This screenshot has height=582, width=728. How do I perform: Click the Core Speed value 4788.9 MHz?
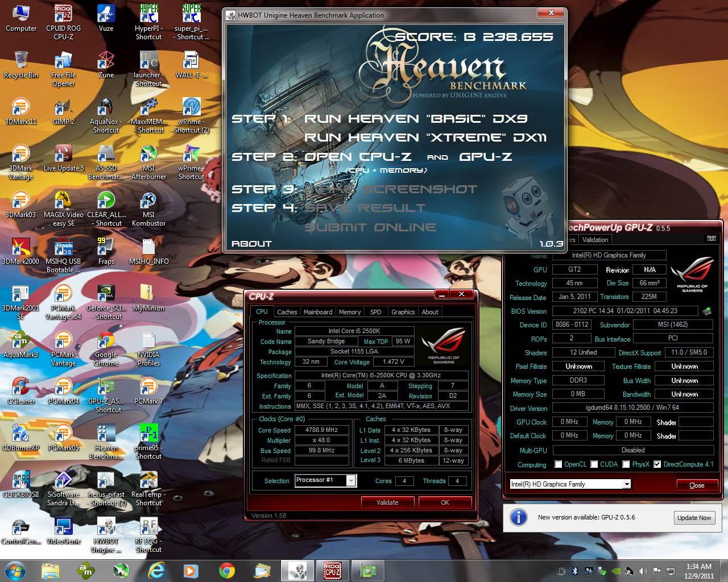[321, 430]
